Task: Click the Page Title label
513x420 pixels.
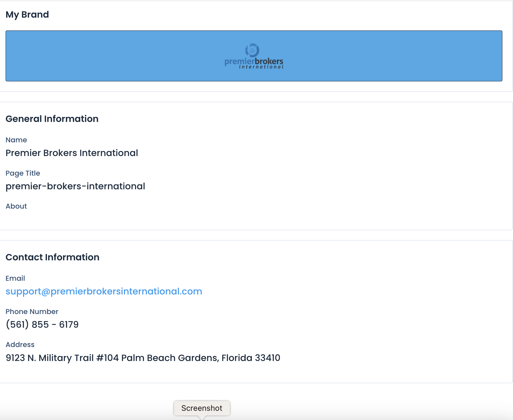Action: [23, 173]
